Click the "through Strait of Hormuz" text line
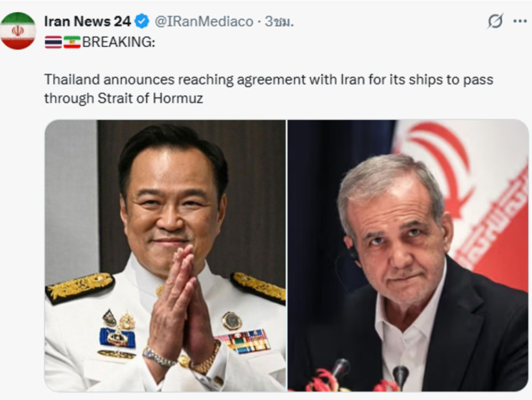532x400 pixels. pos(123,98)
